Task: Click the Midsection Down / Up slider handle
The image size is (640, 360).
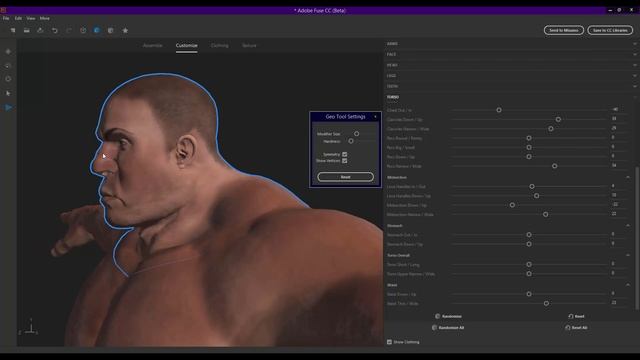Action: 512,205
